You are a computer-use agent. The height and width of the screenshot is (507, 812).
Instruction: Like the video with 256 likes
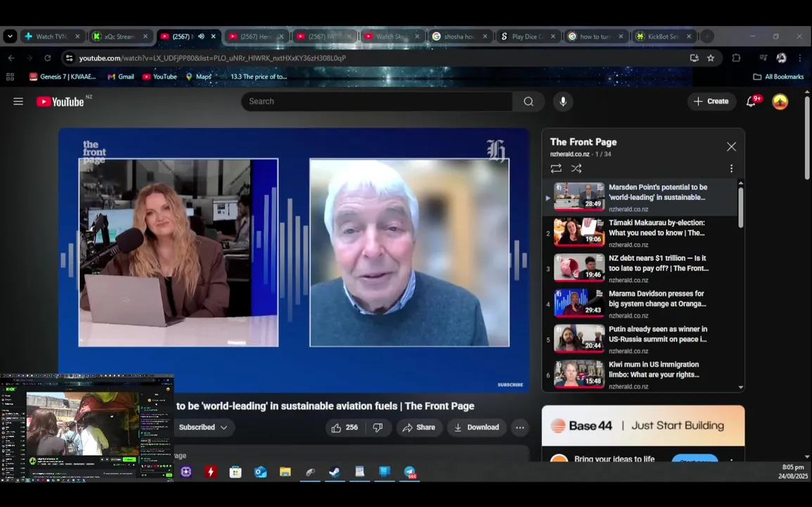(x=345, y=427)
